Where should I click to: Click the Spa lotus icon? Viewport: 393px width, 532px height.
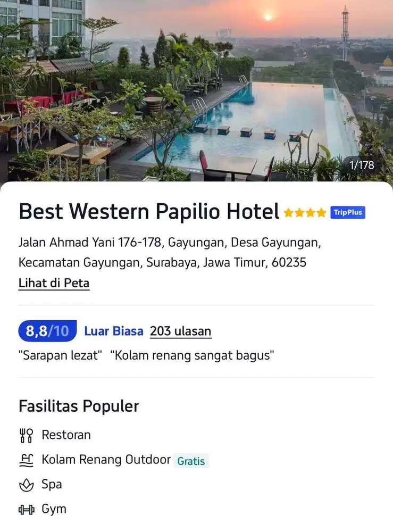26,485
